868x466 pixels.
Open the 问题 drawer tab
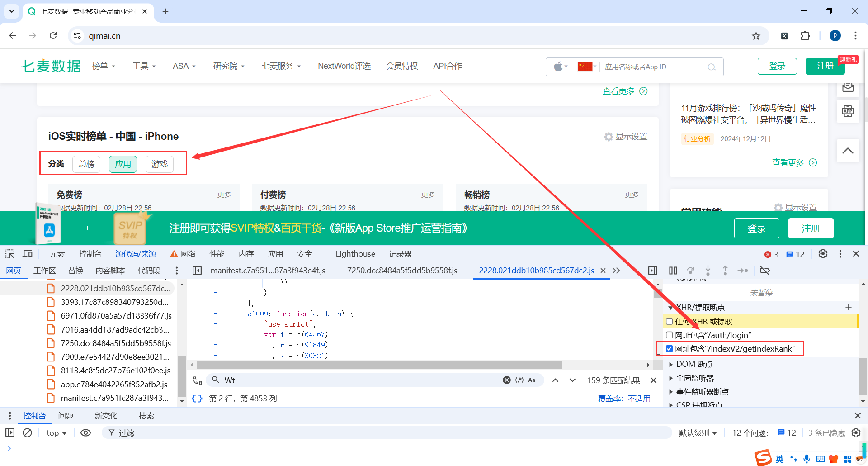[66, 416]
